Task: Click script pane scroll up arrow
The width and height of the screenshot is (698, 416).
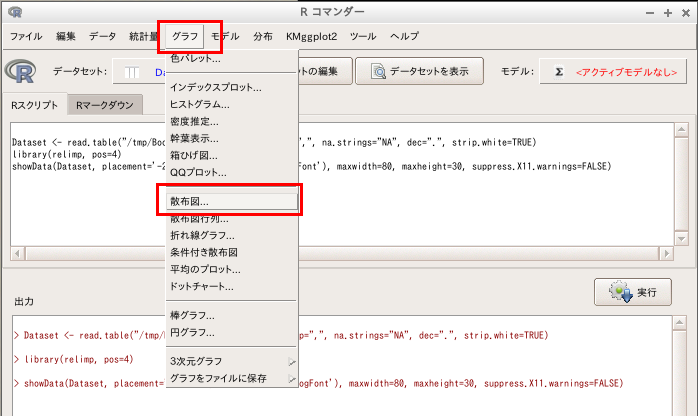Action: 681,130
